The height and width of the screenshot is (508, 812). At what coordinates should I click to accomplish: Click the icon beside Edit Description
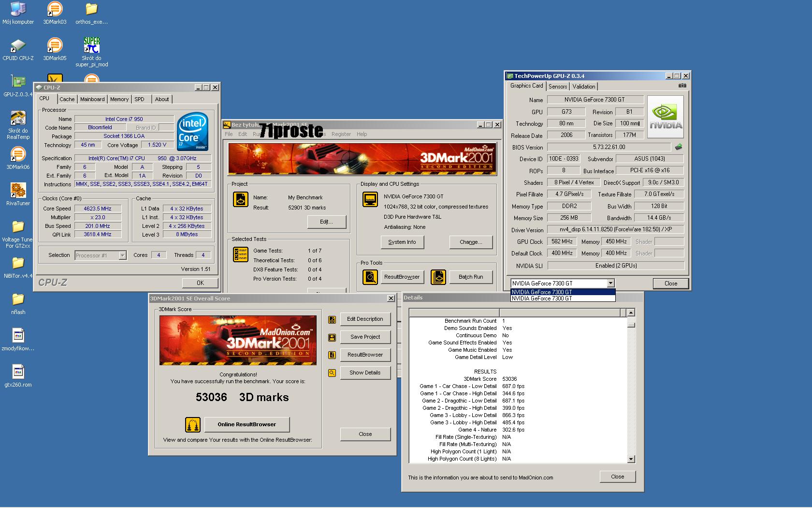click(x=332, y=319)
